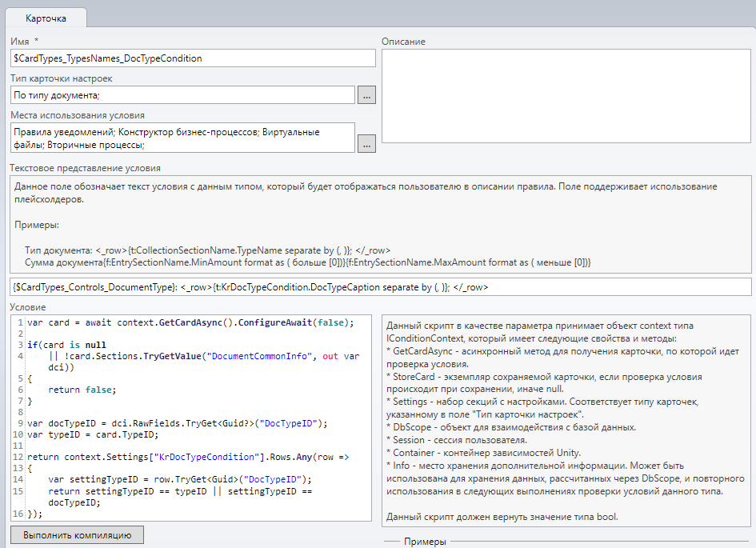
Task: Open the ellipsis picker for Места использования условия
Action: [x=366, y=144]
